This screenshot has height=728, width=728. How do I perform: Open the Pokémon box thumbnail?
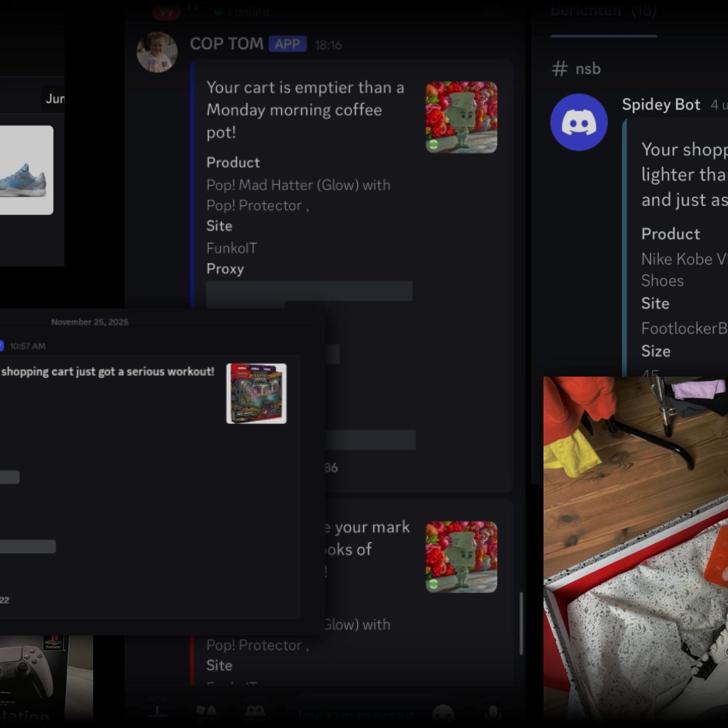(256, 394)
